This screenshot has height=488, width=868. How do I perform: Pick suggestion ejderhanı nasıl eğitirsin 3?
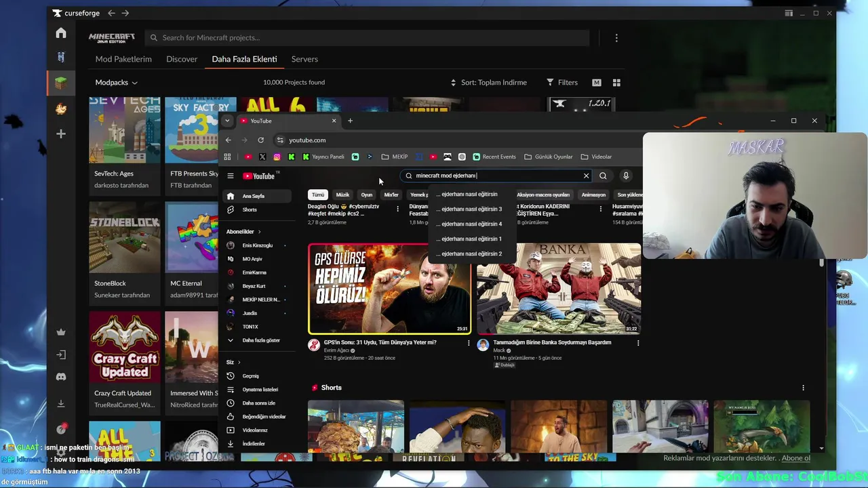click(x=471, y=209)
